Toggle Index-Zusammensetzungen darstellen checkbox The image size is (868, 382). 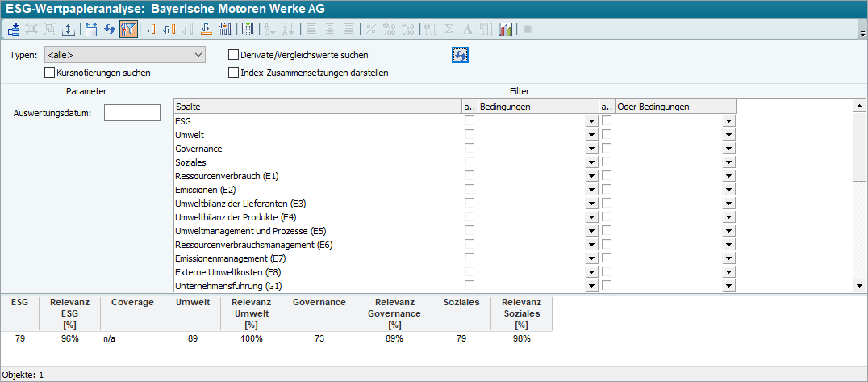[234, 73]
